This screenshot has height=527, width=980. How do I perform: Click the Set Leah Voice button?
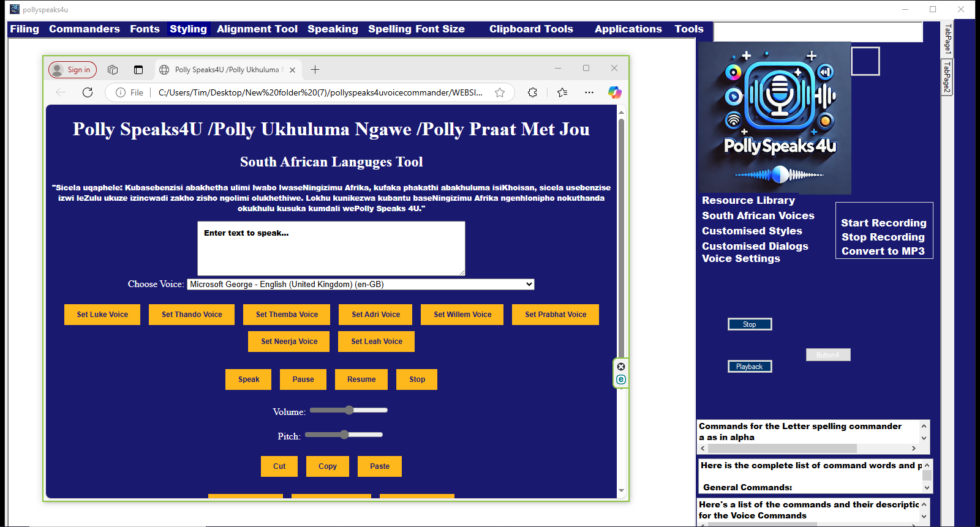(x=377, y=342)
